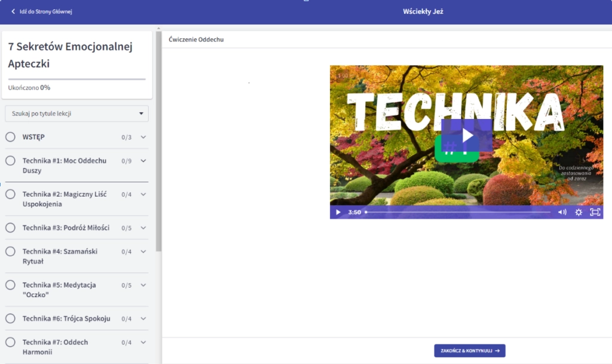Image resolution: width=612 pixels, height=364 pixels.
Task: Toggle the circle next to Technika #1: Moc Oddechu Duszy
Action: (x=10, y=161)
